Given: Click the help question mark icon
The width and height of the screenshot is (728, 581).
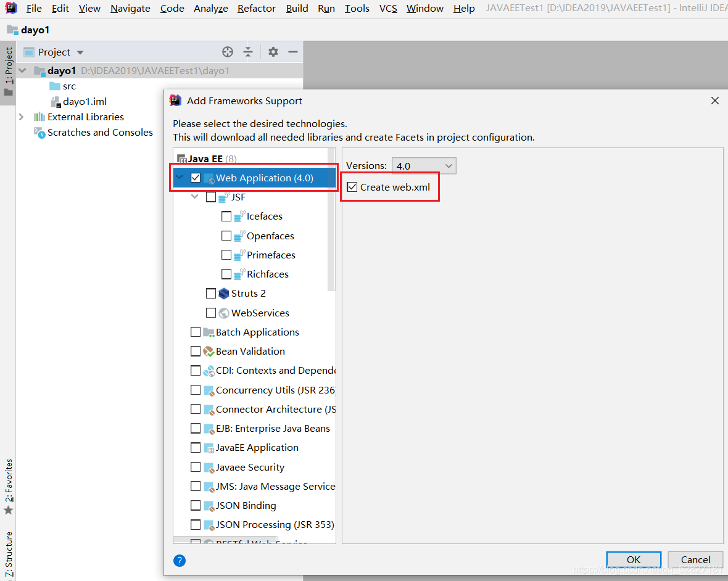Looking at the screenshot, I should pyautogui.click(x=179, y=561).
